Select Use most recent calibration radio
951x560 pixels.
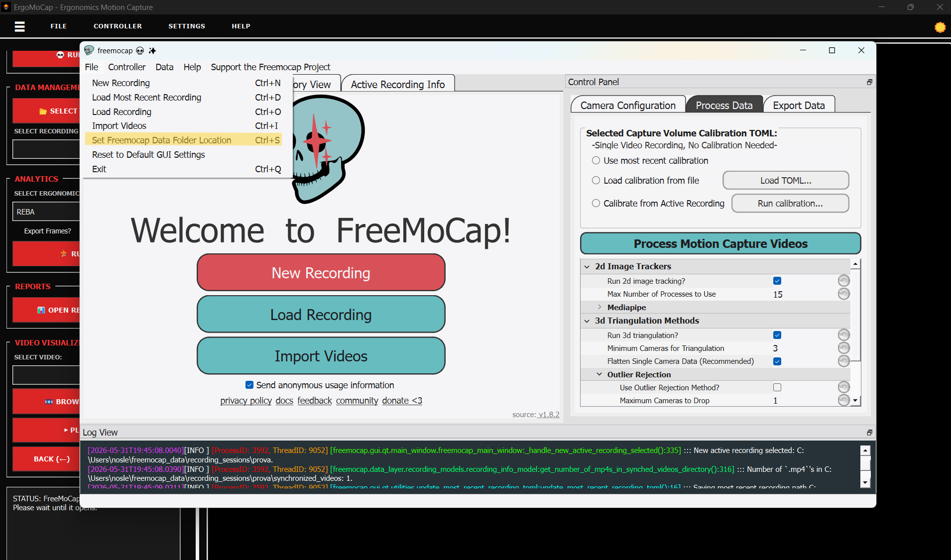(596, 160)
